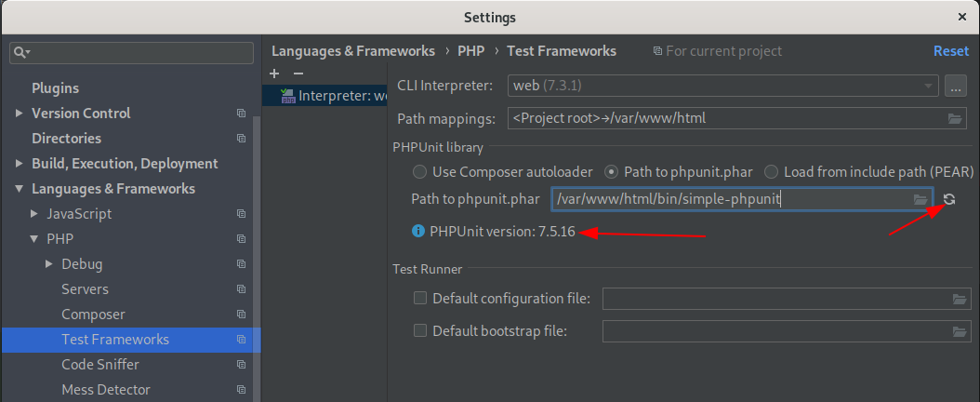
Task: Click Languages & Frameworks breadcrumb
Action: 353,51
